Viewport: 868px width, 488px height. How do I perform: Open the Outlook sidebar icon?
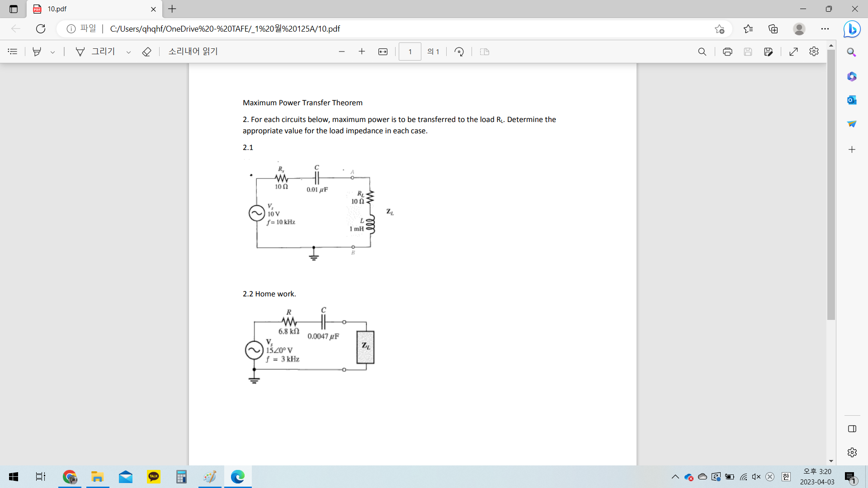(852, 100)
